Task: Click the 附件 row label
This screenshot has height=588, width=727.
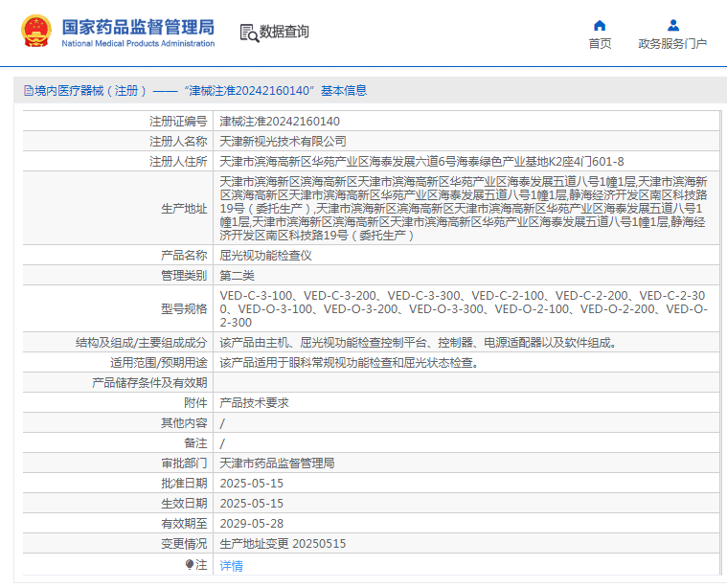Action: click(195, 403)
